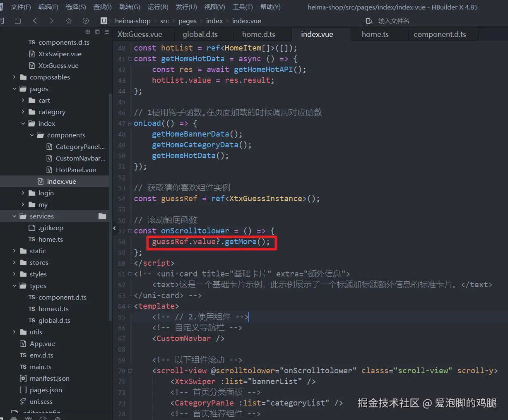The image size is (508, 420).
Task: Open the project manager hamburger menu icon
Action: click(107, 32)
